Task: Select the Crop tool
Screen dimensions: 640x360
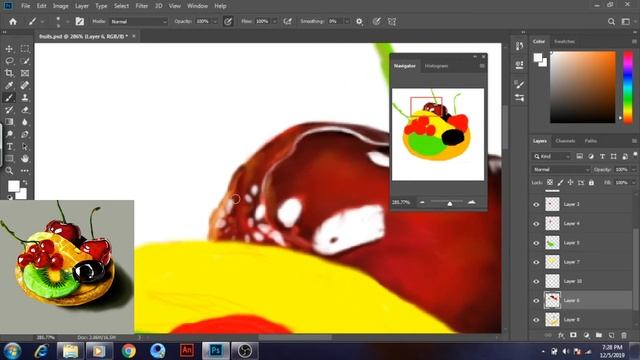Action: [x=9, y=73]
